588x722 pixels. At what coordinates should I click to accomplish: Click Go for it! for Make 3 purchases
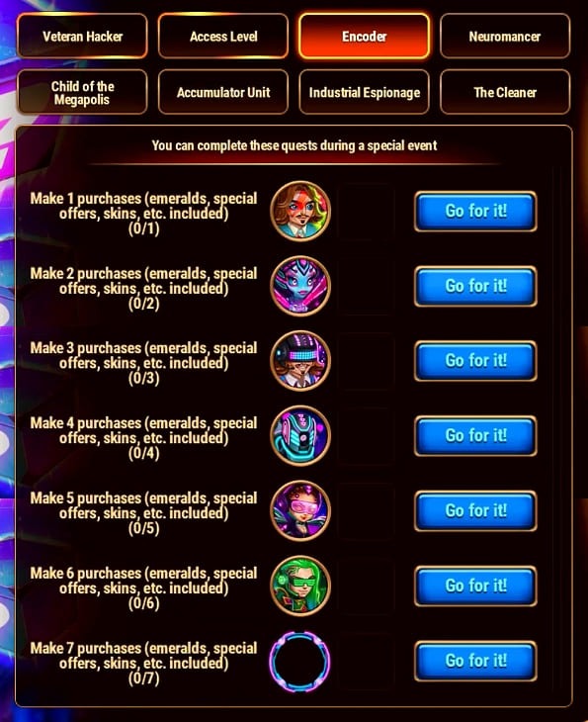tap(475, 361)
